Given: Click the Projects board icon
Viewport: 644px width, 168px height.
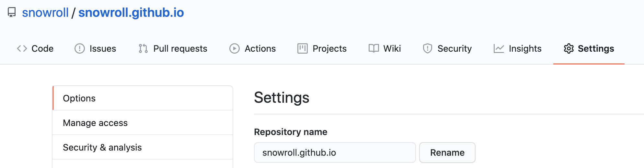Looking at the screenshot, I should [302, 48].
